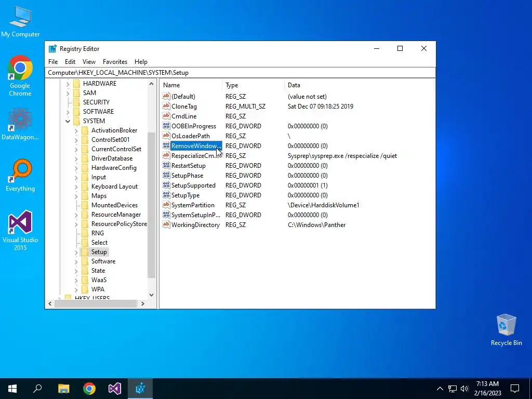Maximize the Registry Editor window

tap(400, 48)
